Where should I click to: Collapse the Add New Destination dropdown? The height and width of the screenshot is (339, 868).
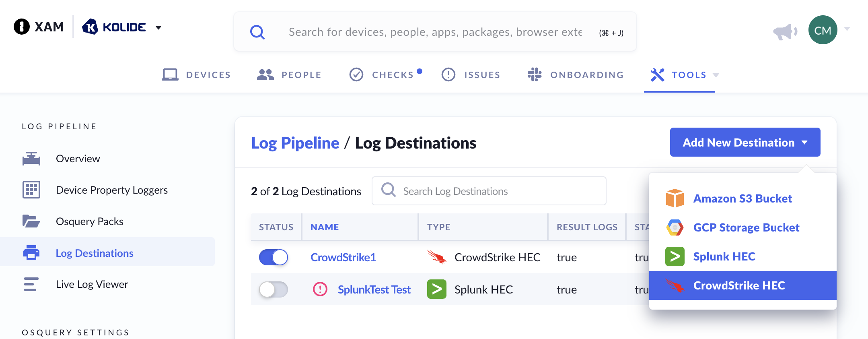pos(745,143)
